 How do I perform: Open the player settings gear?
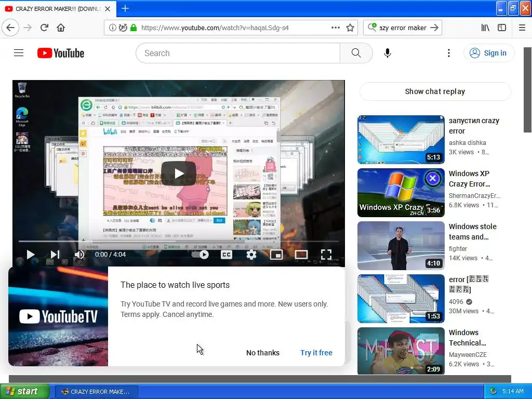251,255
